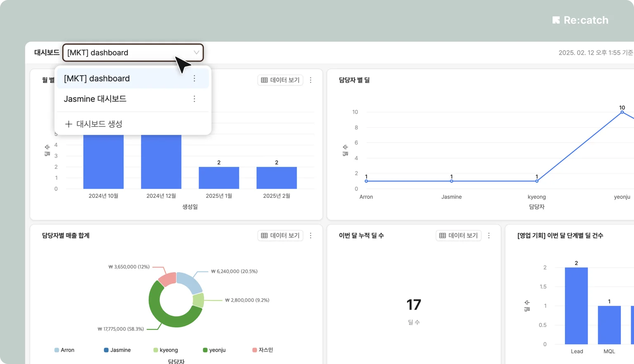Open the dashboard selector dropdown
Image resolution: width=634 pixels, height=364 pixels.
(x=133, y=53)
